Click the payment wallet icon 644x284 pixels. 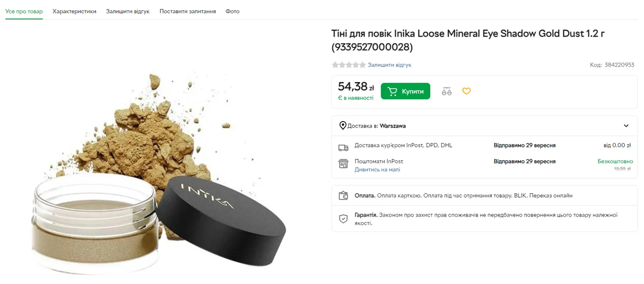(x=343, y=196)
